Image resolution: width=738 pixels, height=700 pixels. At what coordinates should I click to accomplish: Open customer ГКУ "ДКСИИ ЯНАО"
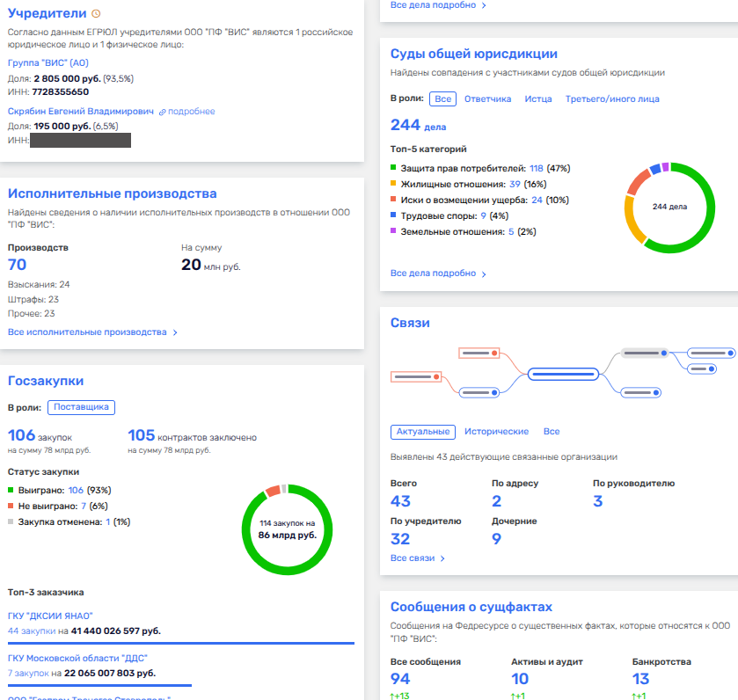point(50,616)
